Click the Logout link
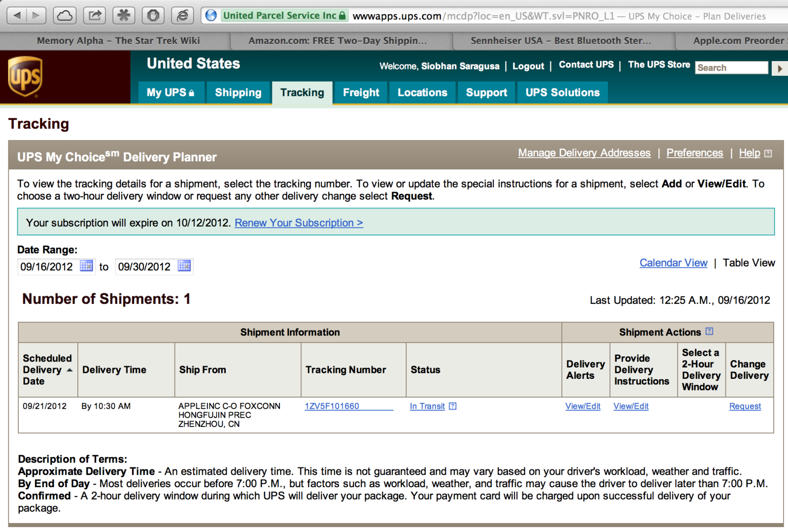The image size is (788, 532). pyautogui.click(x=528, y=66)
